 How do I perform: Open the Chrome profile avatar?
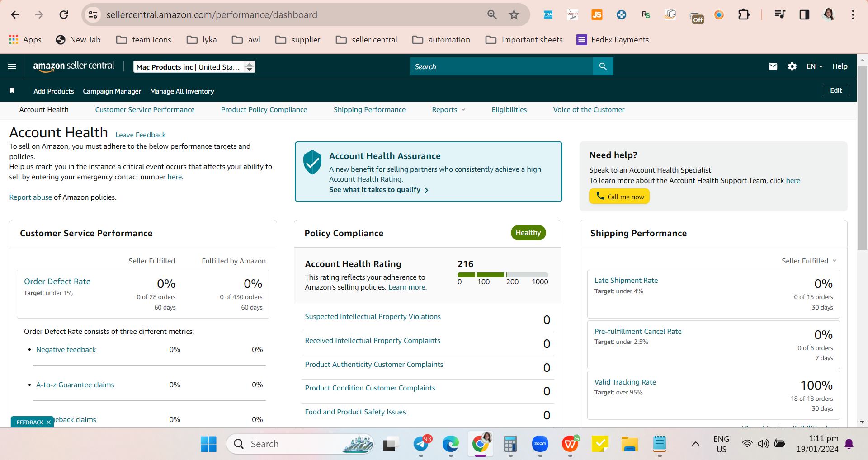pyautogui.click(x=829, y=15)
